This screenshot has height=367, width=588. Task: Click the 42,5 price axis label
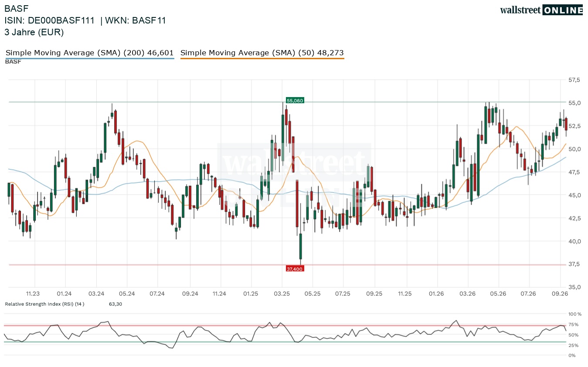[x=574, y=218]
